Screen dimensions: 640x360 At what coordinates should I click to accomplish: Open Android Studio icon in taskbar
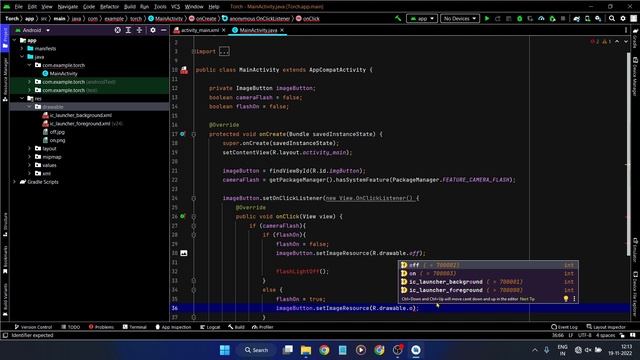pos(416,350)
